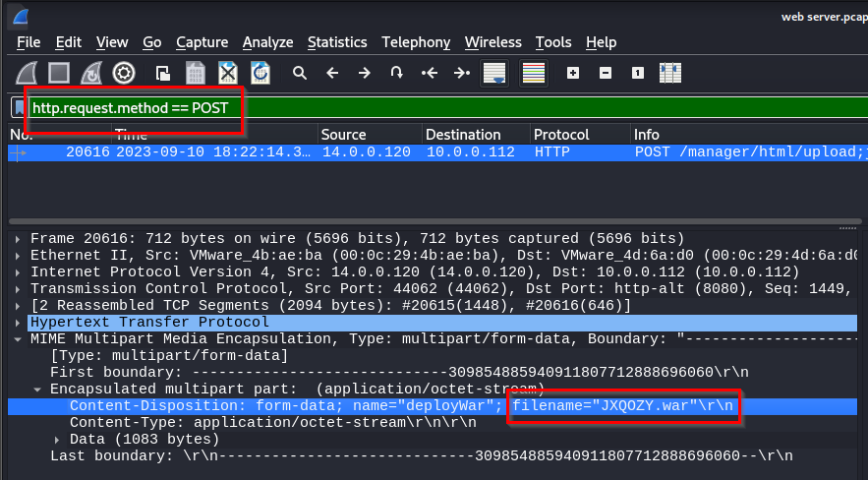Go to previous packet arrow
868x480 pixels.
coord(332,73)
